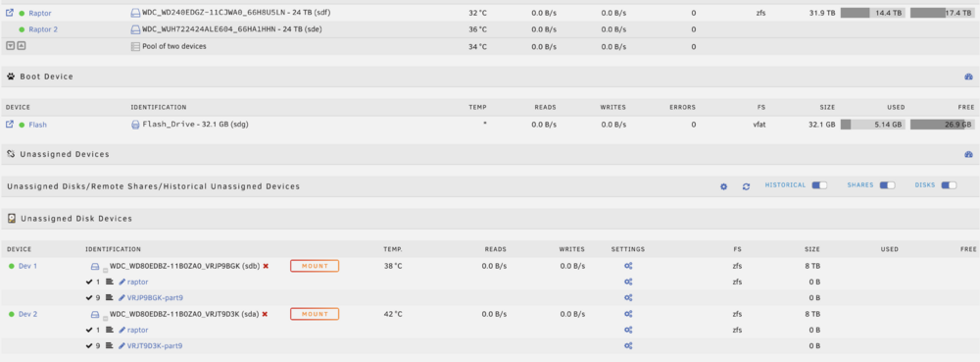Mount the Dev 1 sdb disk

(x=315, y=266)
